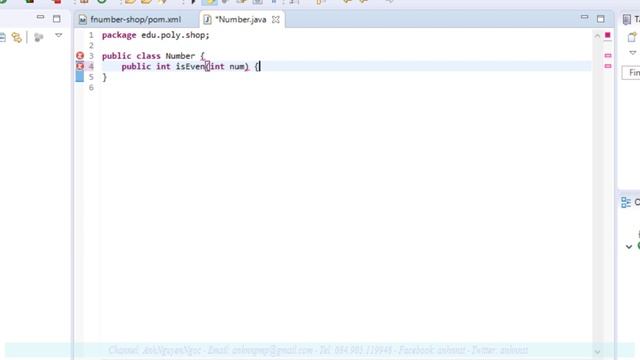640x360 pixels.
Task: Minimize the left explorer panel
Action: (40, 18)
